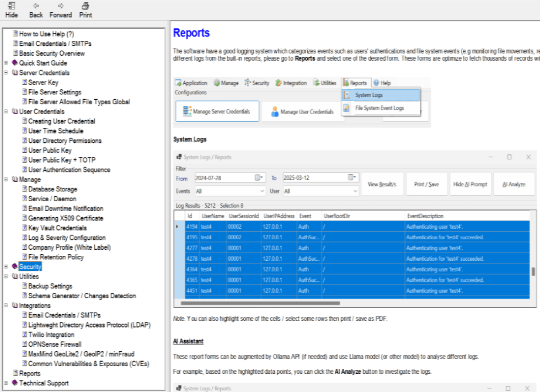The height and width of the screenshot is (392, 540).
Task: Open the Manage menu in screenshot
Action: click(226, 83)
